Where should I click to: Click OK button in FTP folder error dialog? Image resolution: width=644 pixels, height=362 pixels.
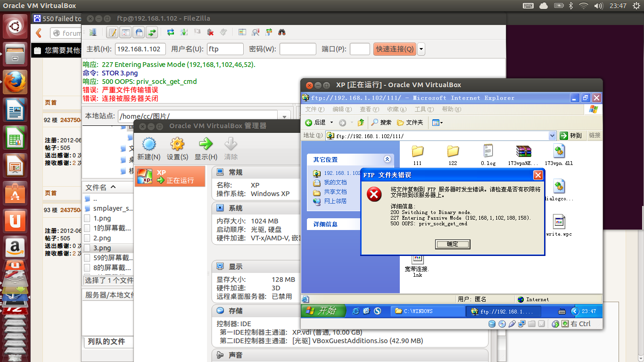click(453, 244)
